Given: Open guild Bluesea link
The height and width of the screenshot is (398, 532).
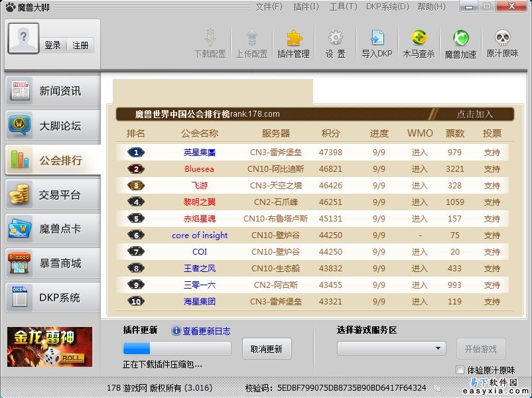Looking at the screenshot, I should [199, 169].
